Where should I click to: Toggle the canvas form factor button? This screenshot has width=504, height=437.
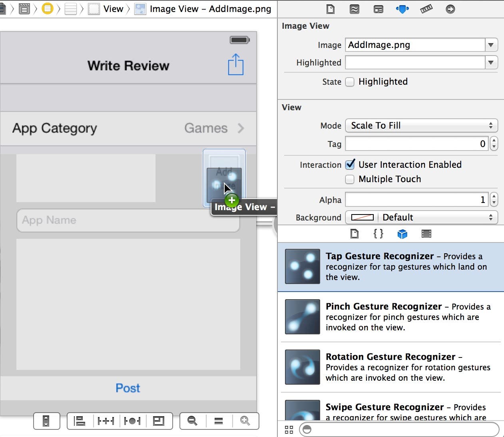click(46, 421)
